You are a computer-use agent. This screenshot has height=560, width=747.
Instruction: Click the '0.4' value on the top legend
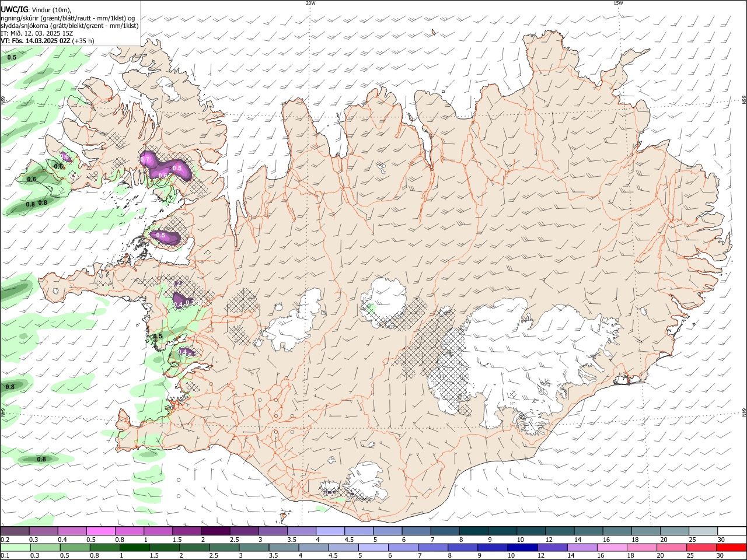pyautogui.click(x=62, y=540)
